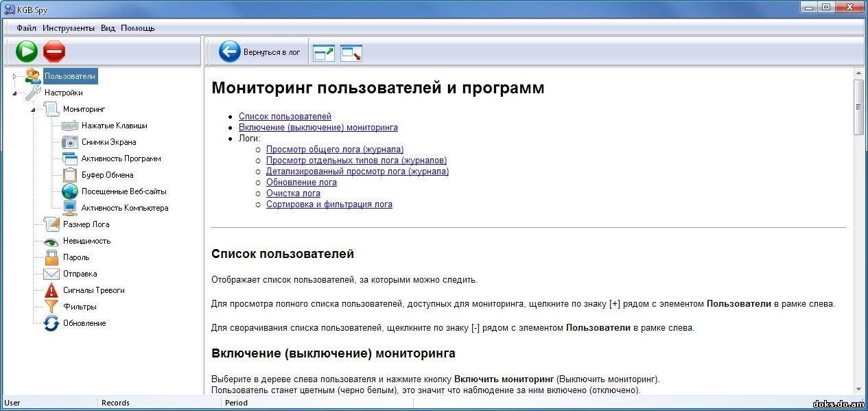Open the Помощь menu
Viewport: 868px width, 411px height.
[x=138, y=28]
